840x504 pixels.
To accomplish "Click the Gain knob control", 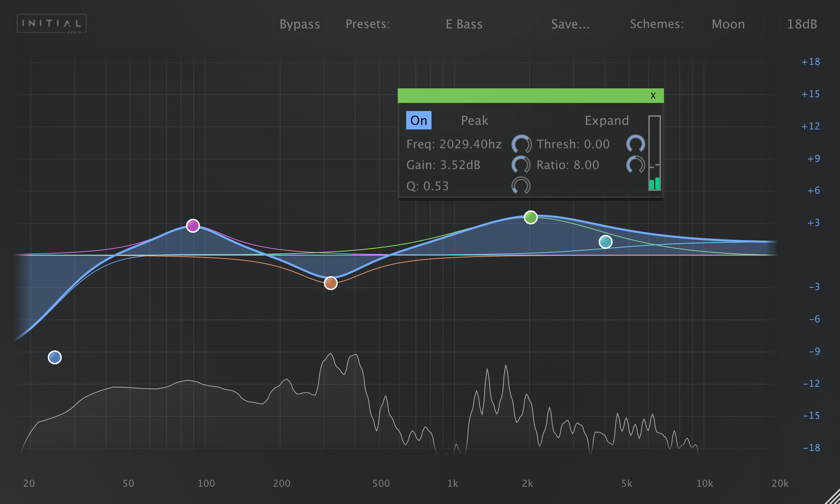I will point(521,165).
